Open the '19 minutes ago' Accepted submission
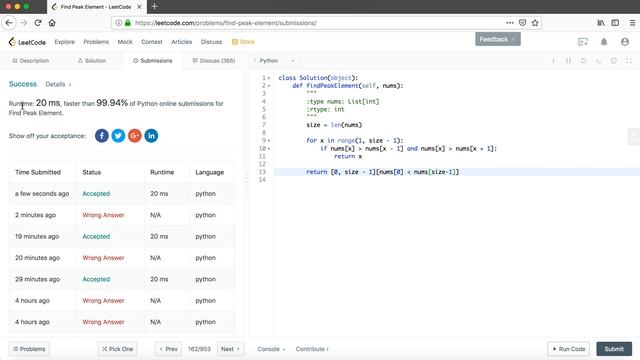 [x=96, y=236]
